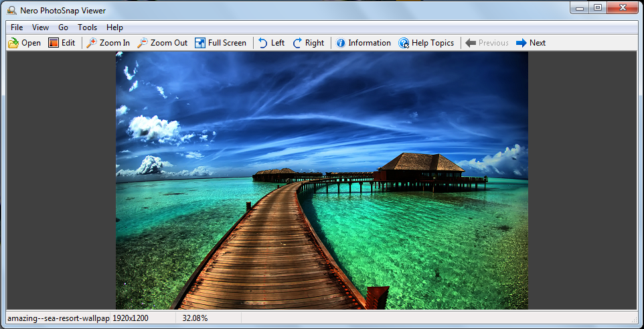Click the 32.08% zoom status text
644x329 pixels.
coord(195,318)
